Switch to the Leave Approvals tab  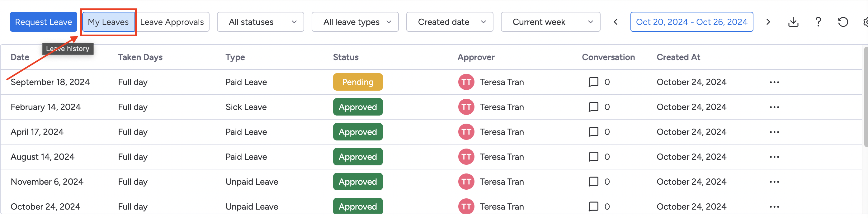[172, 21]
